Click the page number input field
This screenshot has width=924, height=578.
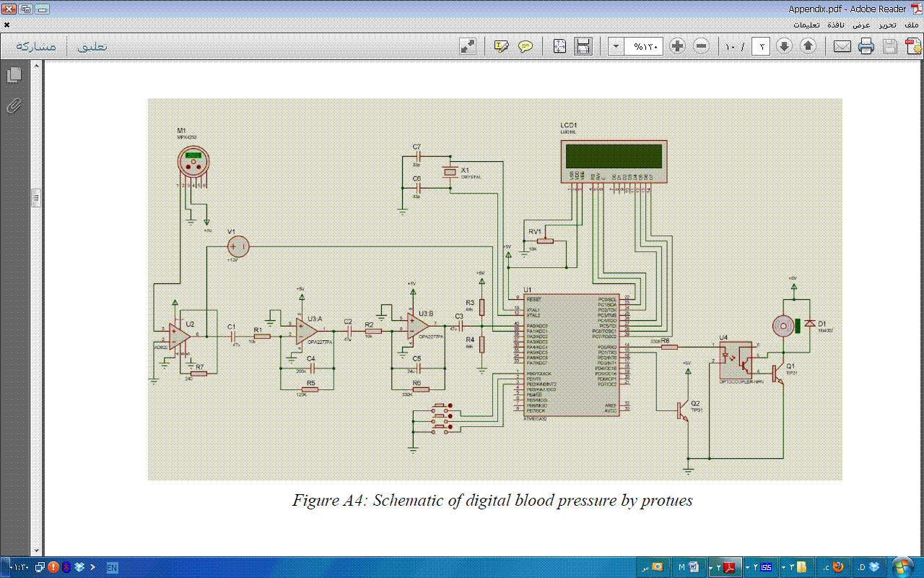click(761, 46)
